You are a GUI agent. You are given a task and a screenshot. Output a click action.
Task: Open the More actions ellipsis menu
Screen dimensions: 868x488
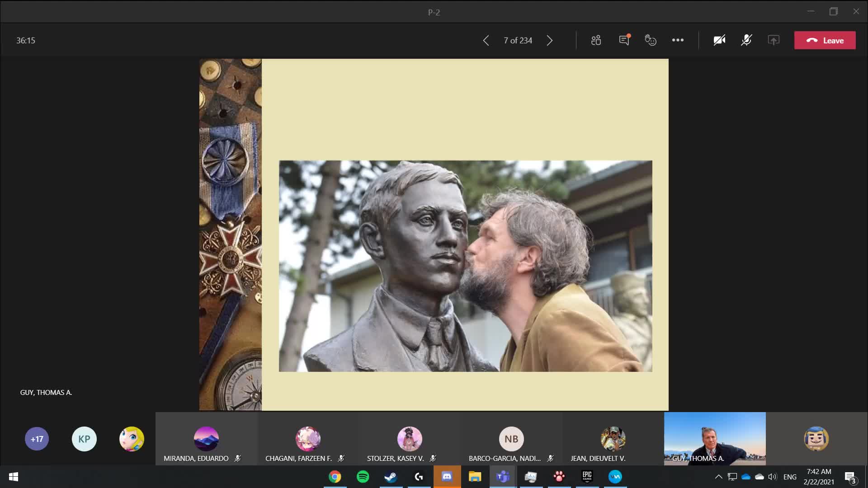[678, 40]
